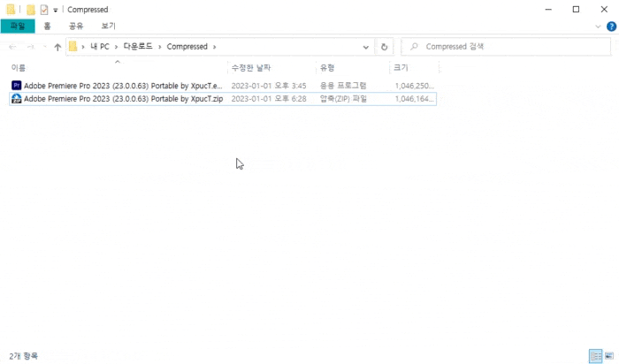Viewport: 619px width, 364px height.
Task: Close the Compressed window
Action: pyautogui.click(x=604, y=10)
